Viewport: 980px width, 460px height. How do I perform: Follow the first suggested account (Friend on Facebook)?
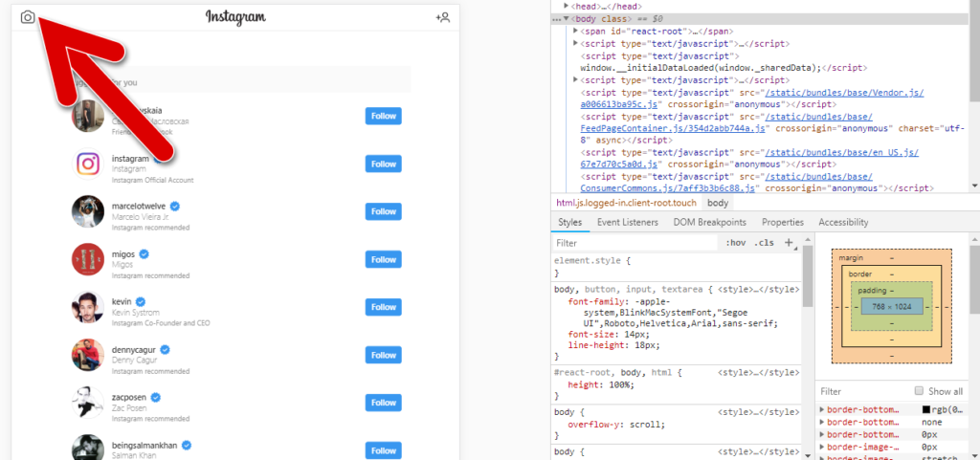coord(384,116)
